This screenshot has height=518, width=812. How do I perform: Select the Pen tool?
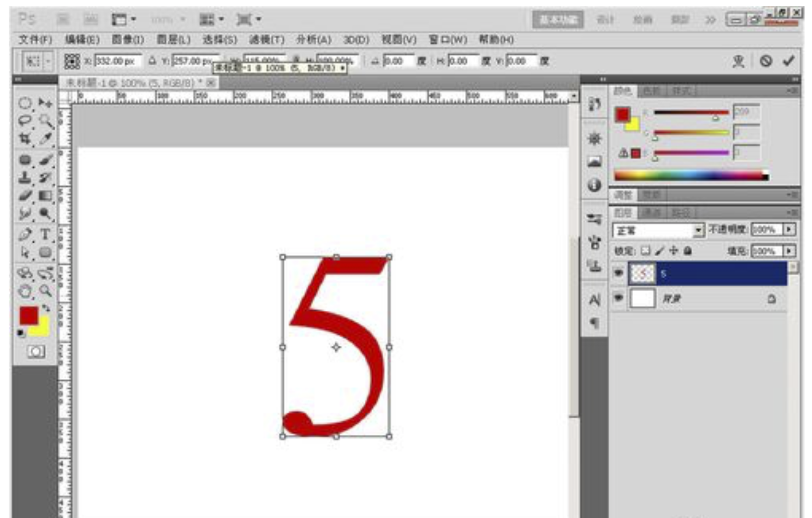[25, 235]
